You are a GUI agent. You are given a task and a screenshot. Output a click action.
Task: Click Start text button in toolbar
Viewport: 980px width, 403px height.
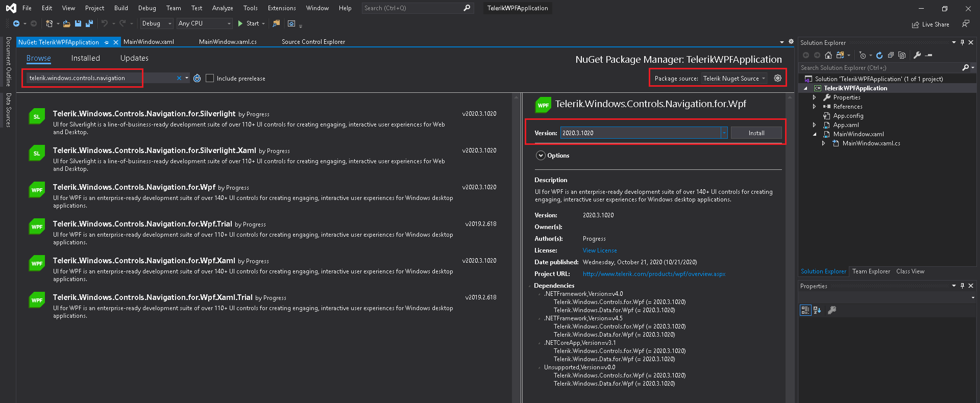(253, 23)
